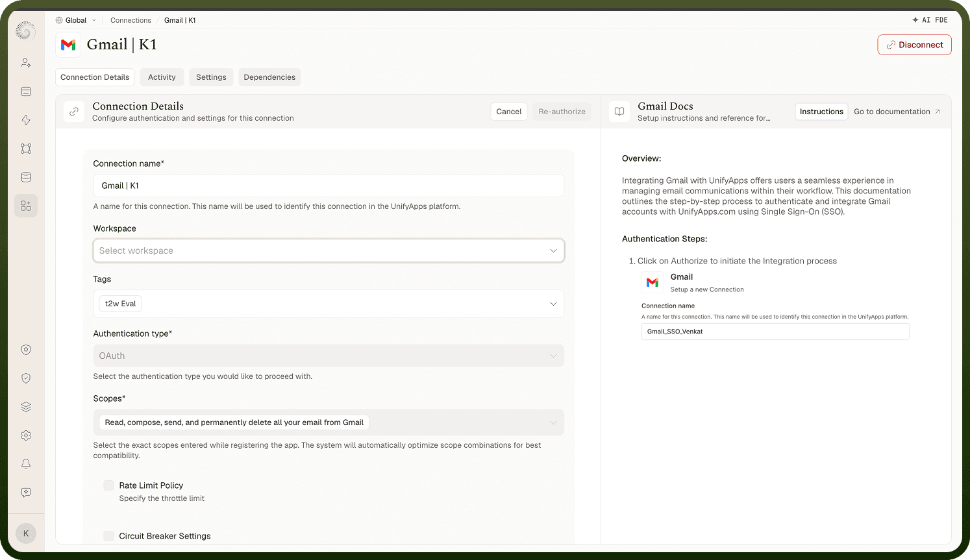Switch to the Activity tab
The image size is (970, 560).
pyautogui.click(x=162, y=77)
